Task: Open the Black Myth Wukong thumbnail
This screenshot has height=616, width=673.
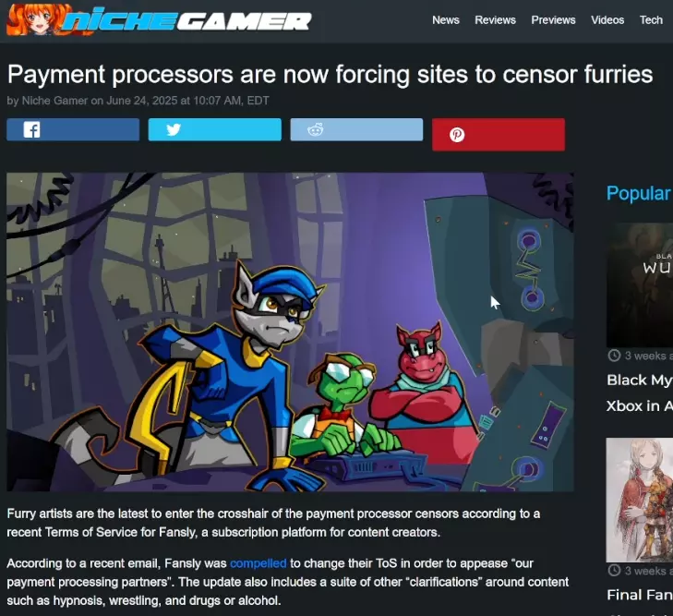Action: click(640, 285)
